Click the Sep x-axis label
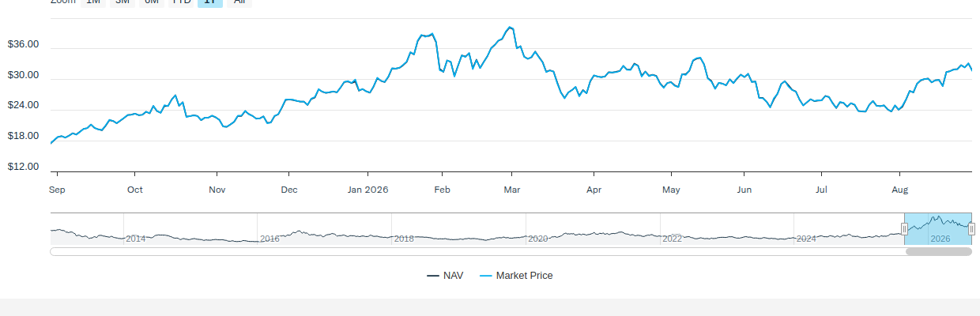The width and height of the screenshot is (980, 316). (57, 190)
